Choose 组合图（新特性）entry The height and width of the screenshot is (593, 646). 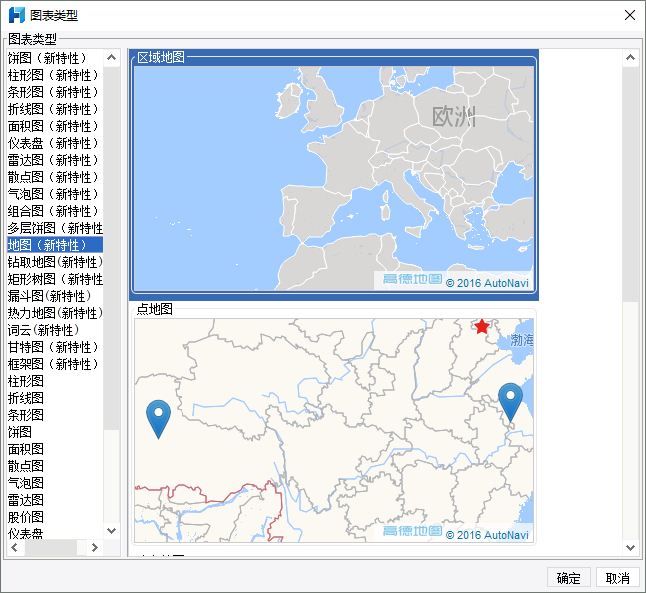[x=55, y=211]
